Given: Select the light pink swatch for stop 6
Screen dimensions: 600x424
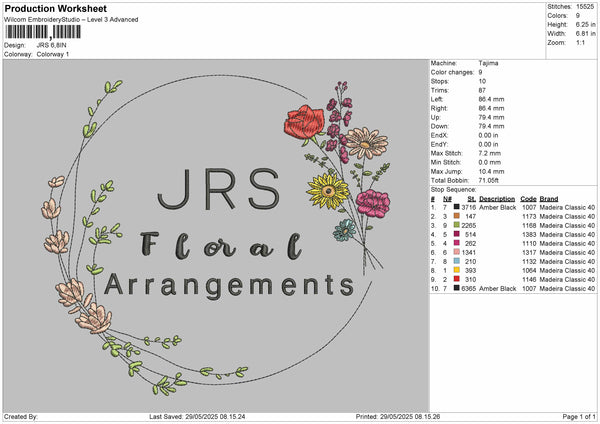Looking at the screenshot, I should click(457, 252).
